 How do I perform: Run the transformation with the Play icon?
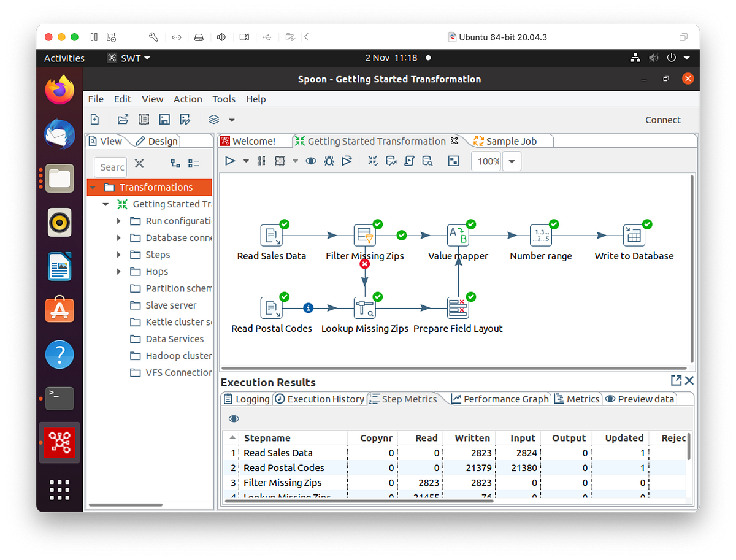pos(230,161)
